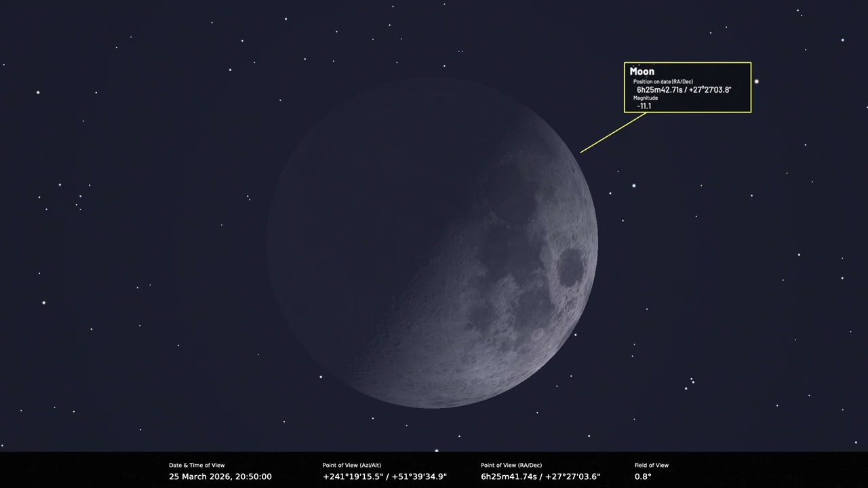Select the "Moon" title in the info box
868x488 pixels.
[642, 71]
